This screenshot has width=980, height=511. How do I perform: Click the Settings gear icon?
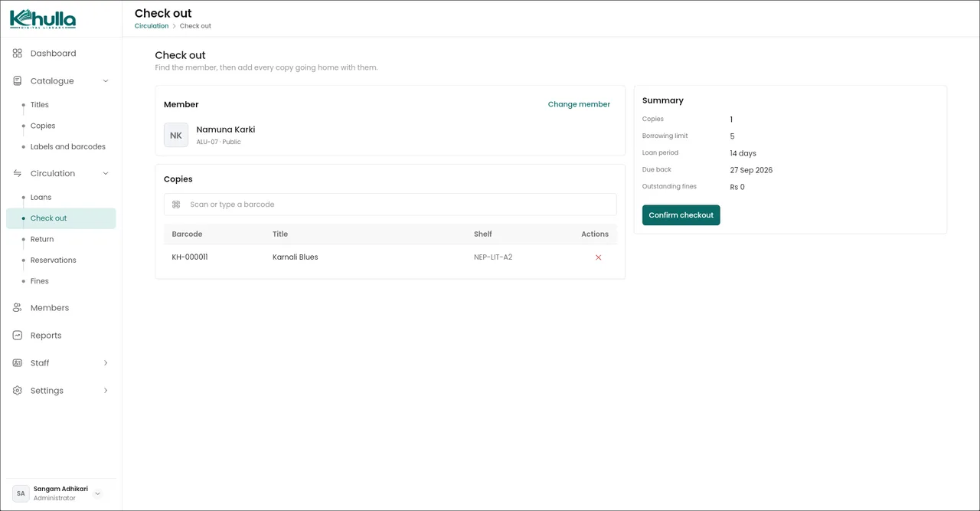point(18,391)
